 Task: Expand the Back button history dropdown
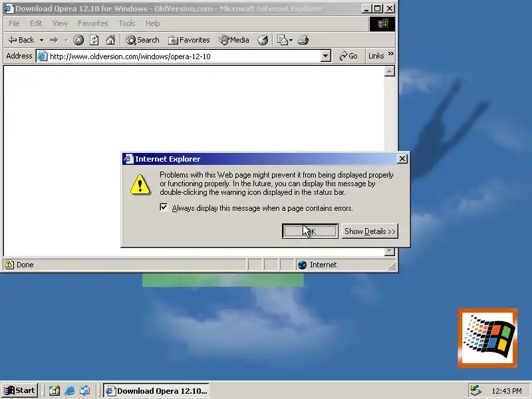point(41,40)
